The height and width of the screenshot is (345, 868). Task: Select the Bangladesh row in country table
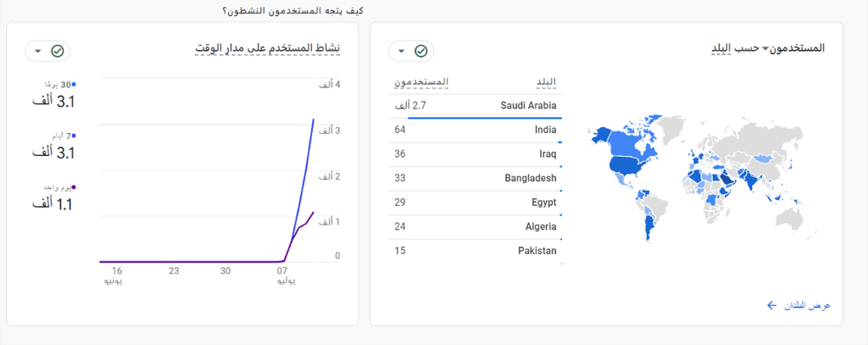475,178
